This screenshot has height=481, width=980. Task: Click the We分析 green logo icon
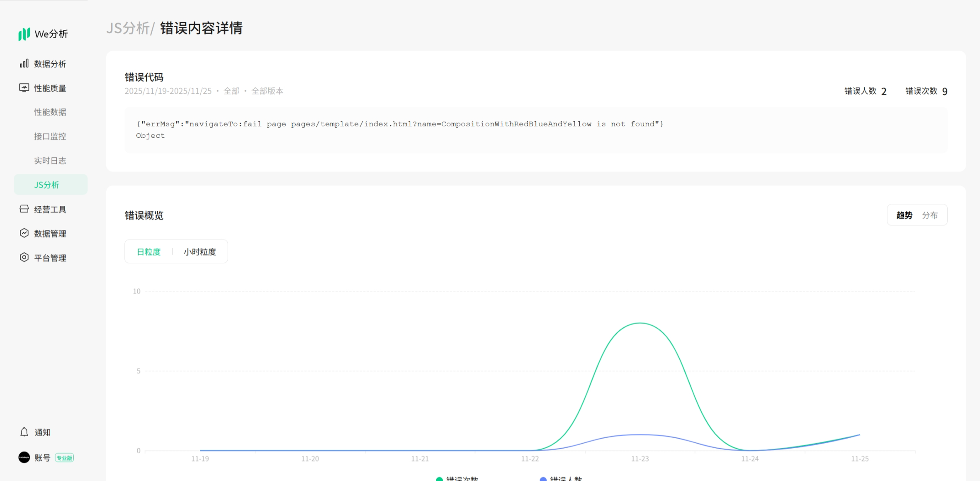(24, 34)
